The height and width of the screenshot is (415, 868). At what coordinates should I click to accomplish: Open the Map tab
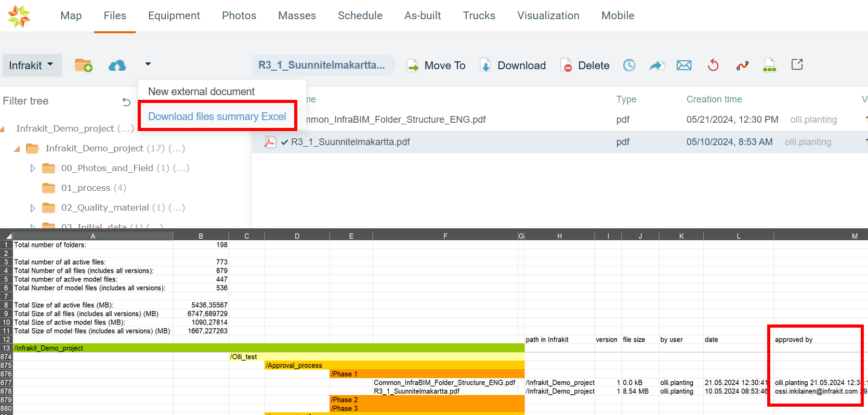pos(71,16)
